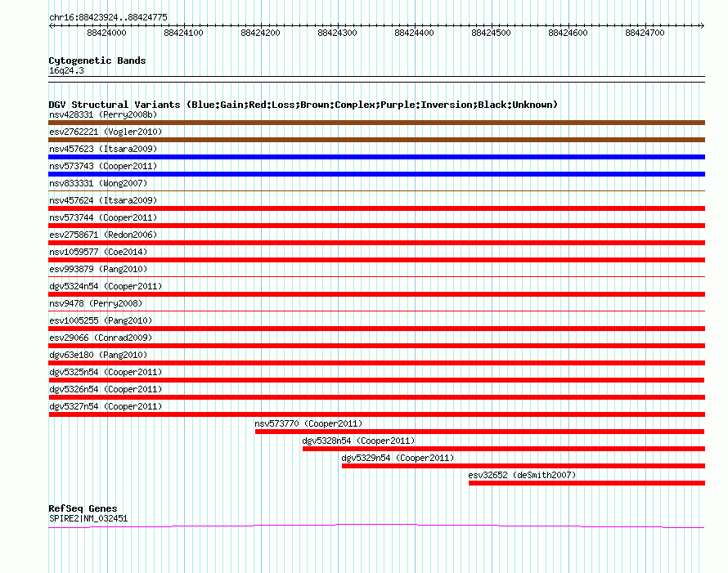728x573 pixels.
Task: Click the magenta SPIRE2 gene line
Action: 376,526
